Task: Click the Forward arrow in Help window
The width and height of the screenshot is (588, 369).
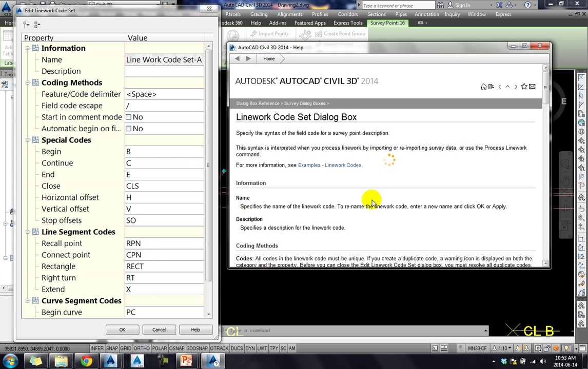Action: [x=248, y=58]
